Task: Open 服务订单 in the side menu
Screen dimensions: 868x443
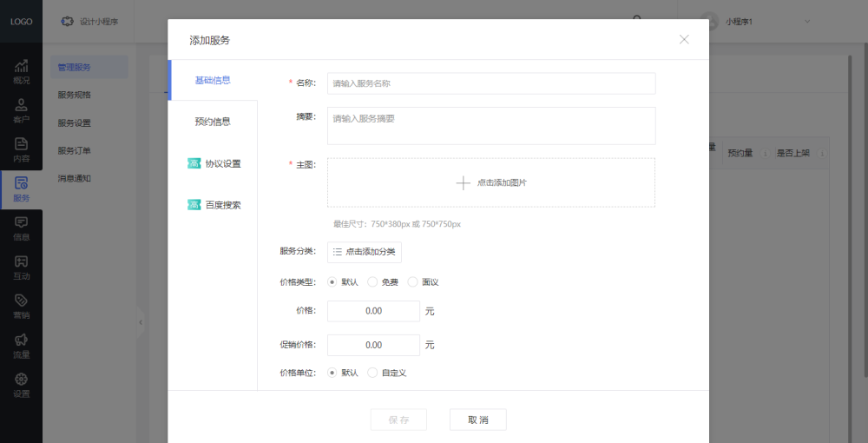Action: tap(75, 150)
